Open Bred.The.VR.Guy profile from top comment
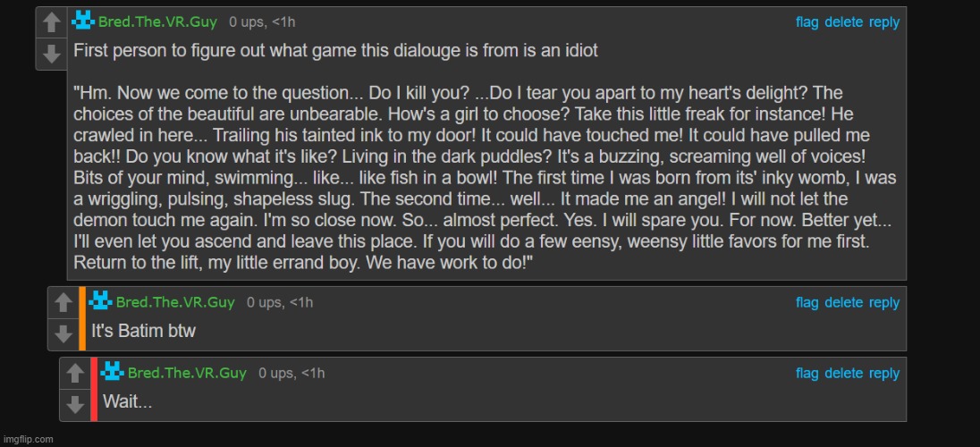This screenshot has width=980, height=447. [157, 22]
